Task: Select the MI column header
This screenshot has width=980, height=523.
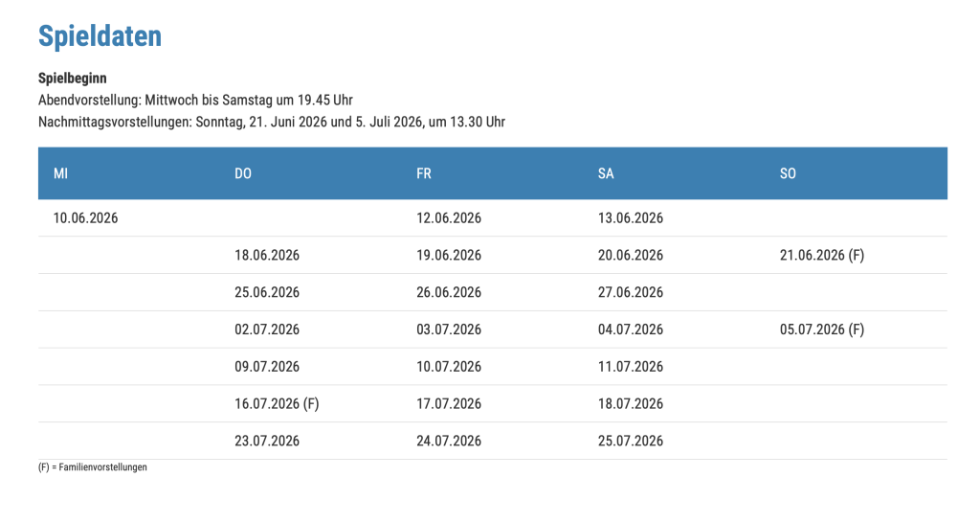Action: pos(61,173)
